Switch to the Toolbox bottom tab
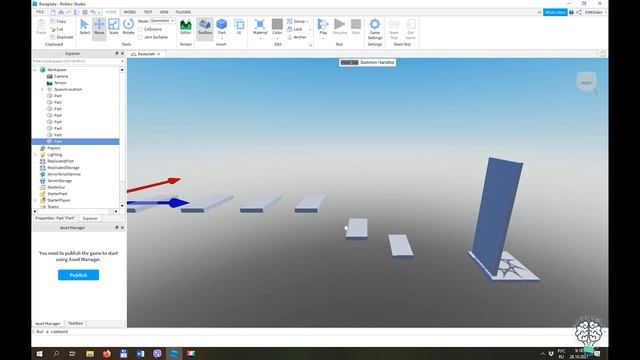The width and height of the screenshot is (640, 360). tap(76, 323)
